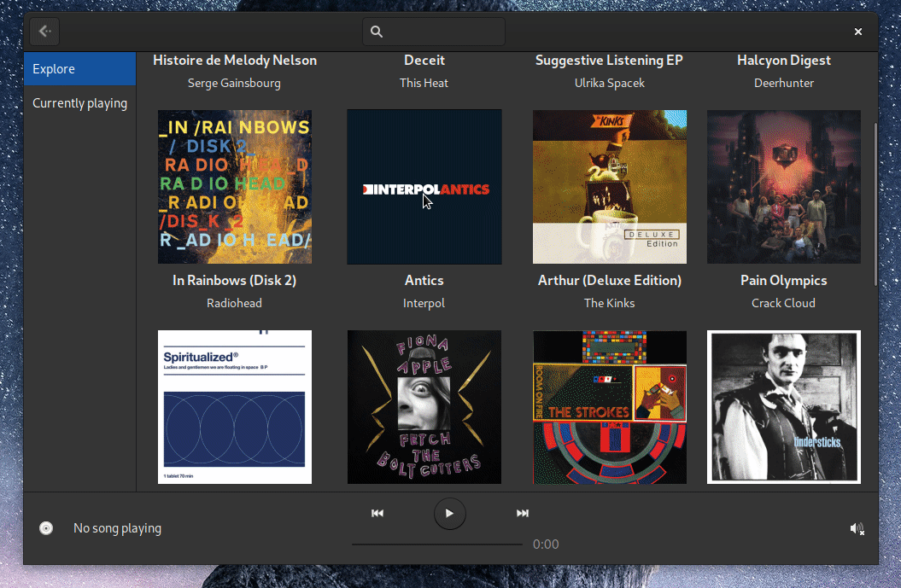901x588 pixels.
Task: Close the music player window
Action: point(858,32)
